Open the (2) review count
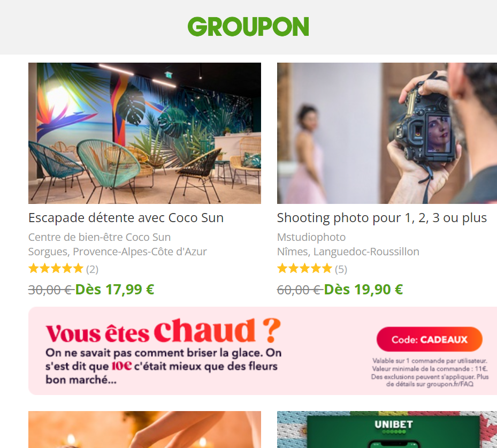497x448 pixels. click(x=92, y=269)
